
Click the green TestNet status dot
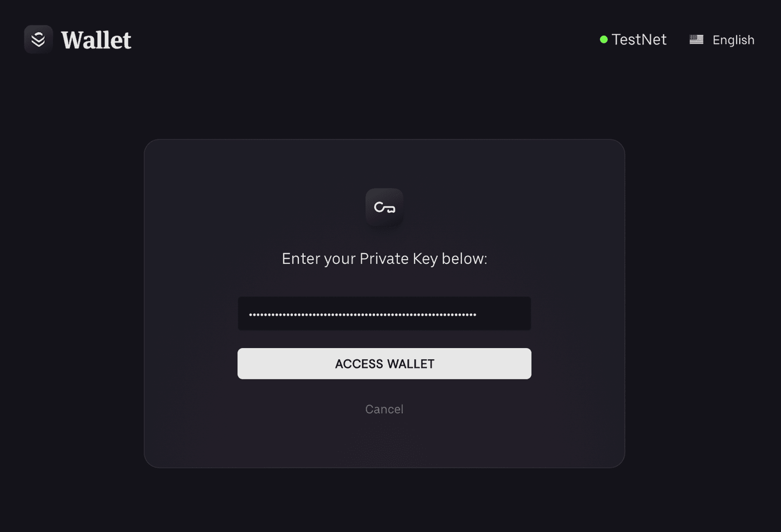604,40
